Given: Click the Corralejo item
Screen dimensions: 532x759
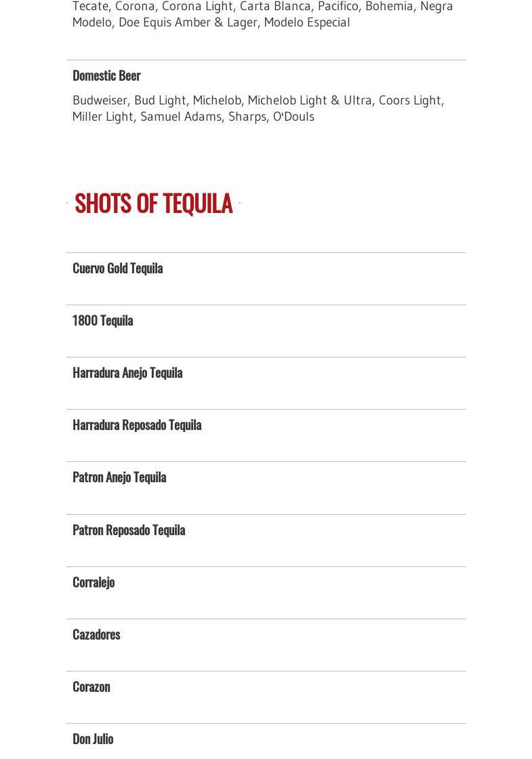Looking at the screenshot, I should click(93, 582).
